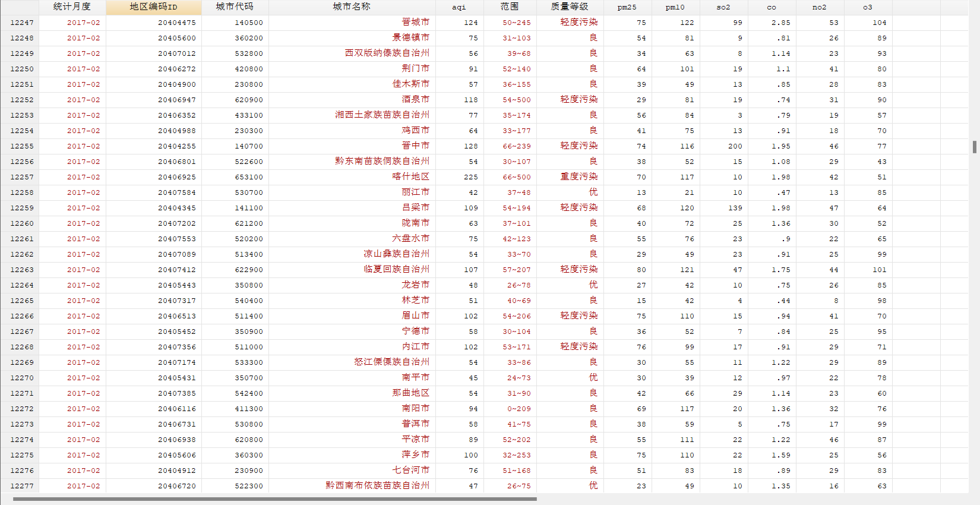980x505 pixels.
Task: Click city name cell 景德镇市
Action: 352,38
